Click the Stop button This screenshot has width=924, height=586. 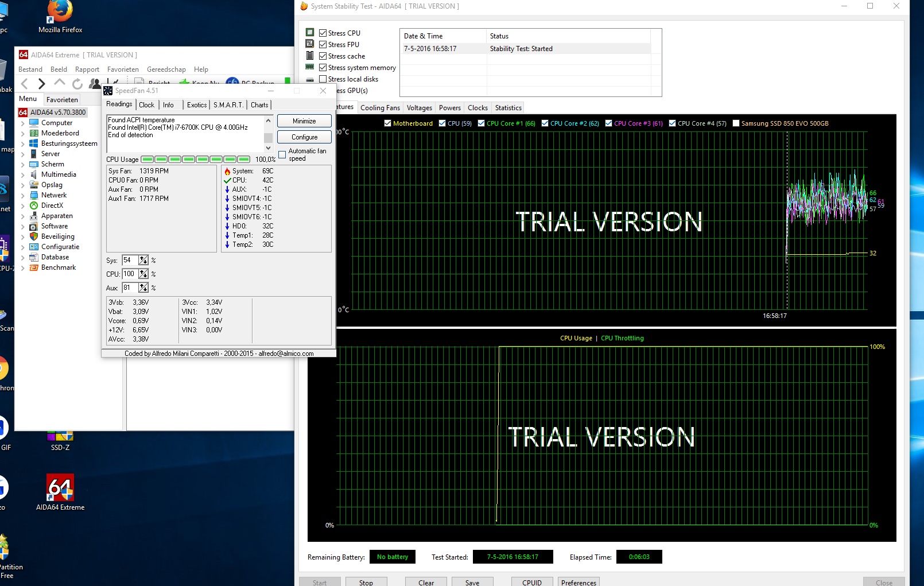click(366, 582)
